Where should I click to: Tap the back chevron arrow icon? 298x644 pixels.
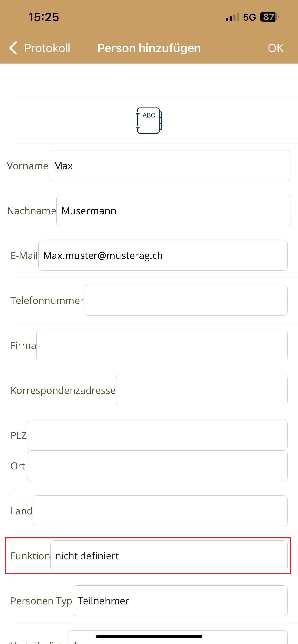pyautogui.click(x=13, y=48)
